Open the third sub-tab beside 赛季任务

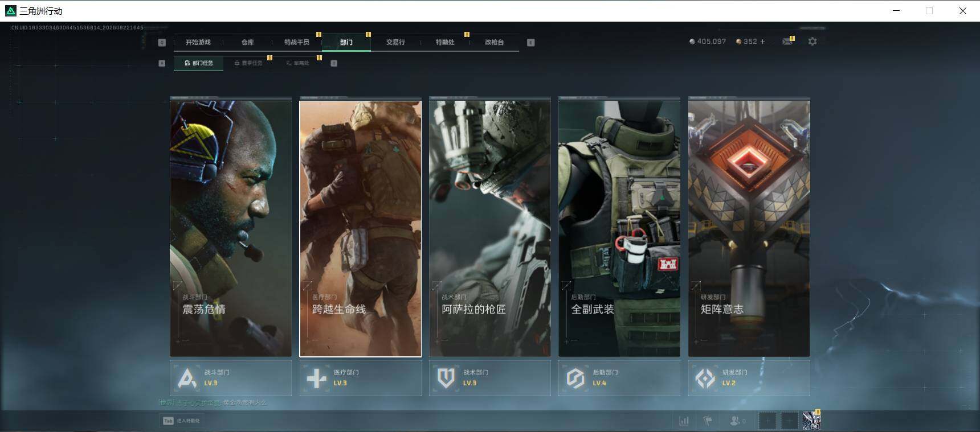click(297, 63)
